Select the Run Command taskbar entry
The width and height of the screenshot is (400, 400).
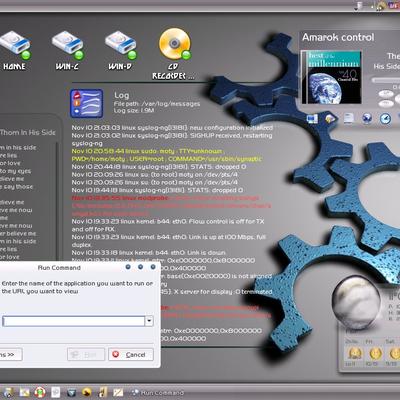tap(158, 393)
